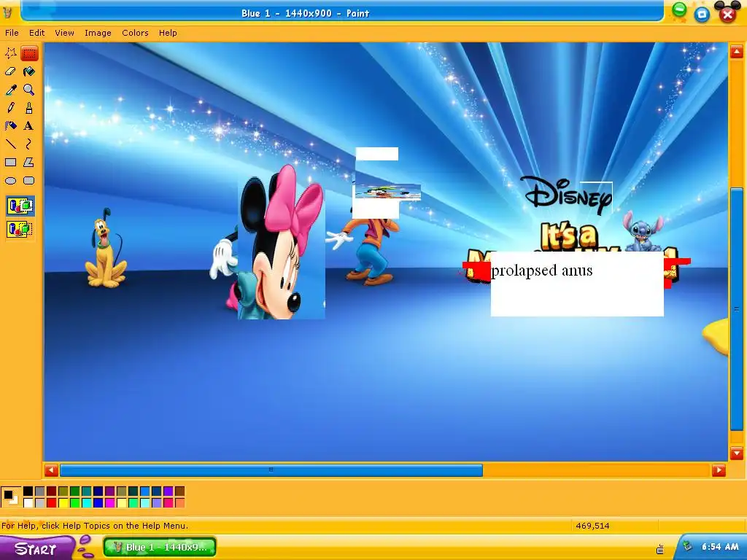This screenshot has width=747, height=560.
Task: Select the Text tool letter A
Action: click(29, 125)
